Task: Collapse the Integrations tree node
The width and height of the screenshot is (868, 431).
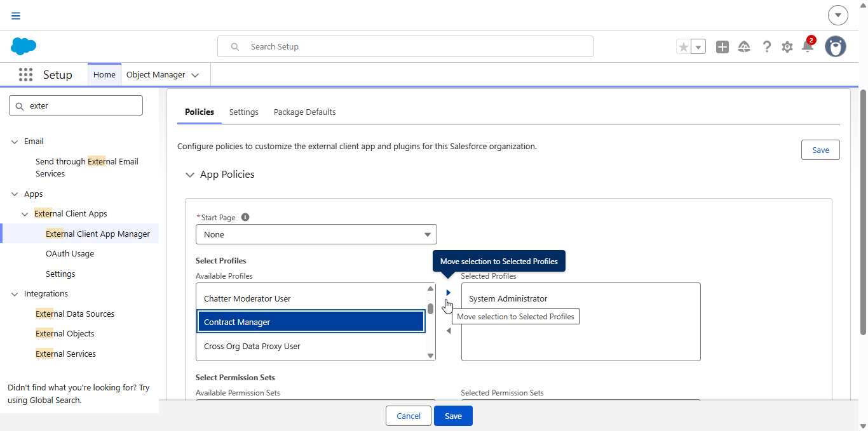Action: point(15,294)
